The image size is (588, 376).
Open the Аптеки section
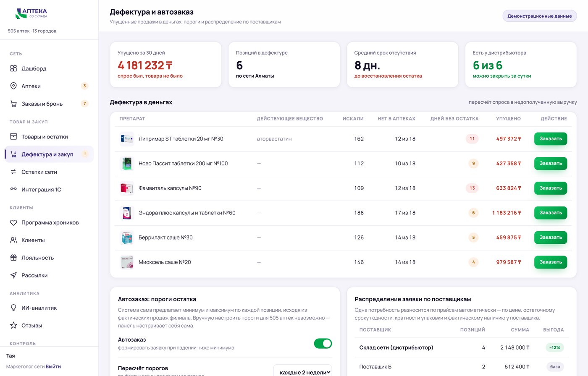coord(49,86)
